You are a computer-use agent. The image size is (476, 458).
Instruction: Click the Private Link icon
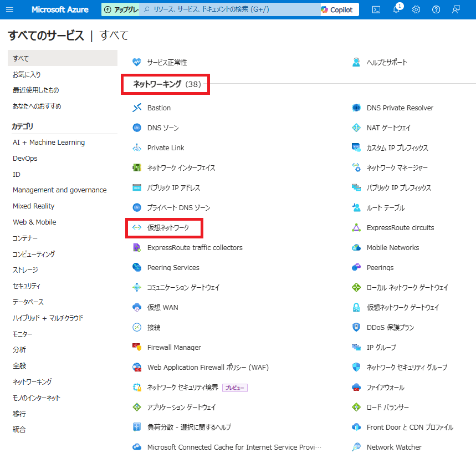coord(137,147)
